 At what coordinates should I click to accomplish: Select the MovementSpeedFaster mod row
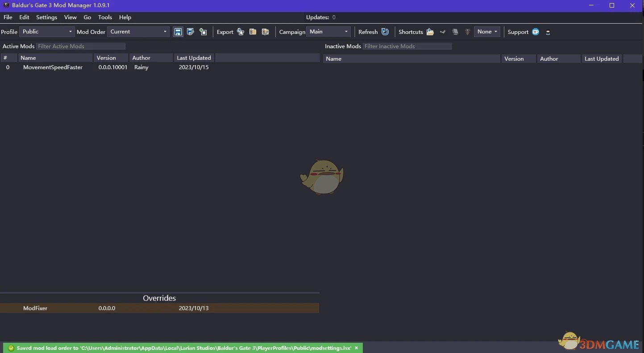tap(53, 67)
